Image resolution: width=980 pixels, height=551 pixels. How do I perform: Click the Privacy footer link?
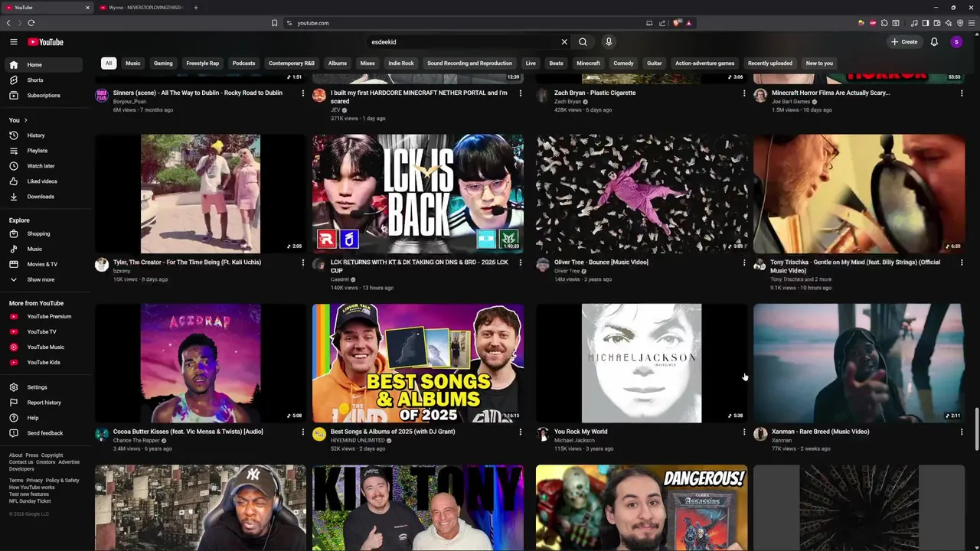click(34, 481)
